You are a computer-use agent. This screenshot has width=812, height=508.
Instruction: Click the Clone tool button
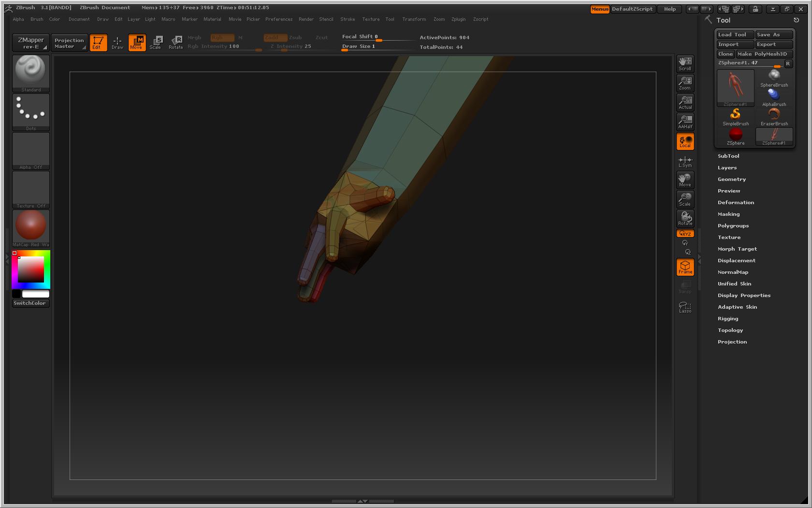[x=725, y=54]
